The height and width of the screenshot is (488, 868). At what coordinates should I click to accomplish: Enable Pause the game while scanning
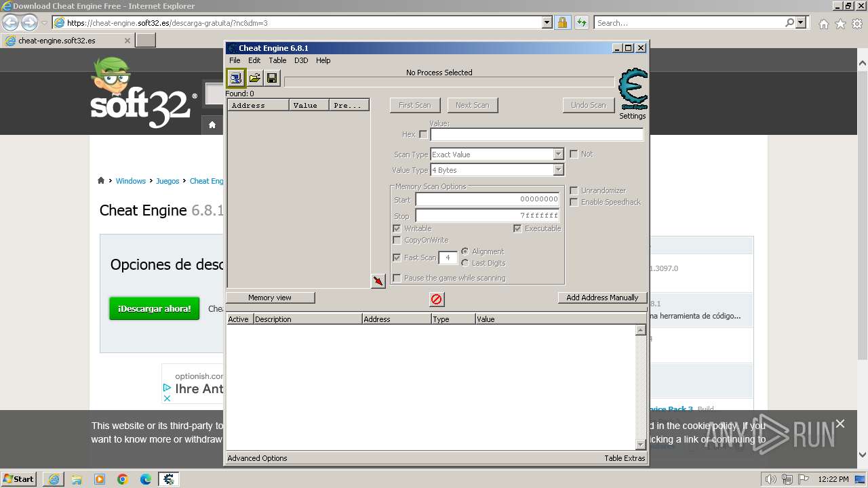pos(397,278)
